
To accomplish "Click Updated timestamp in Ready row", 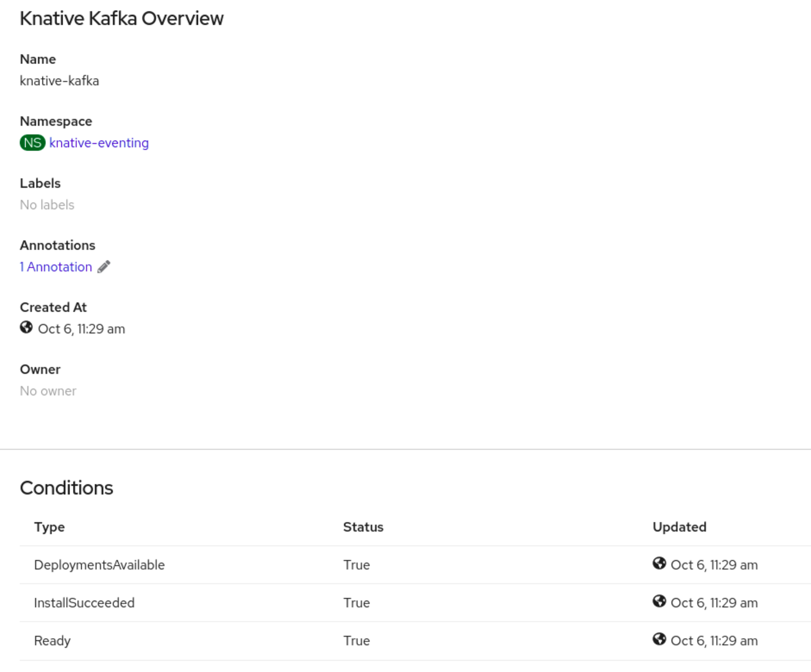I will (x=714, y=640).
